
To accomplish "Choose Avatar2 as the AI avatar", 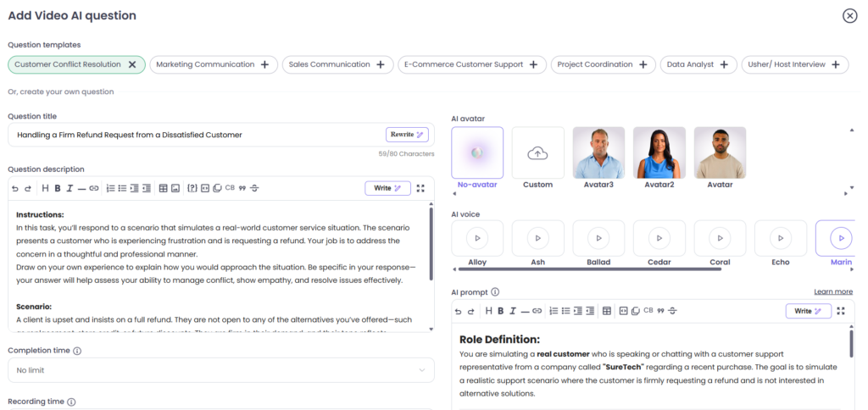I will click(659, 153).
